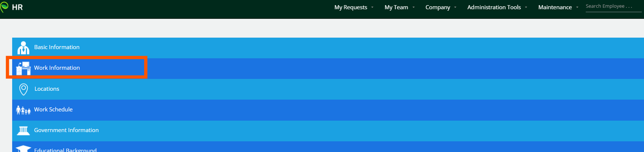Viewport: 644px width, 152px height.
Task: Click the HR text in header
Action: pos(17,7)
